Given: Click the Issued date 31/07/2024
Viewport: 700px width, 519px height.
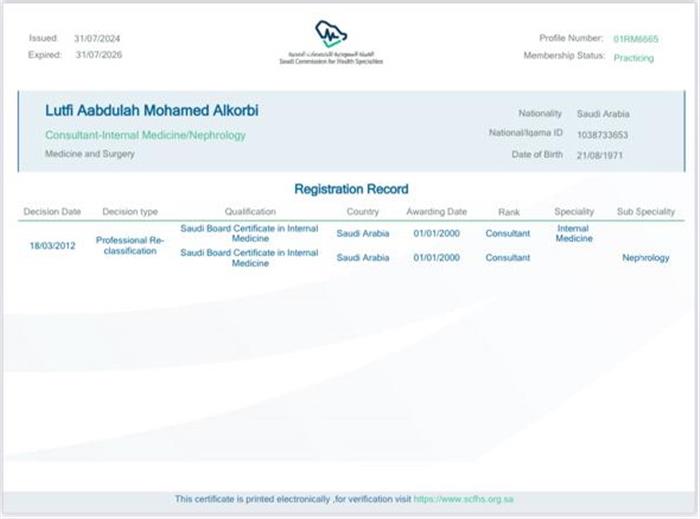Looking at the screenshot, I should click(x=97, y=38).
